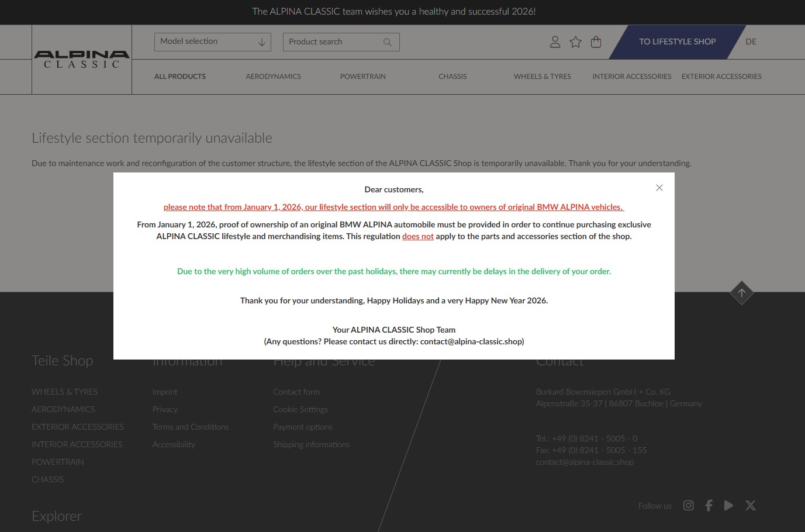Open the X social icon
Image resolution: width=805 pixels, height=532 pixels.
pyautogui.click(x=751, y=506)
